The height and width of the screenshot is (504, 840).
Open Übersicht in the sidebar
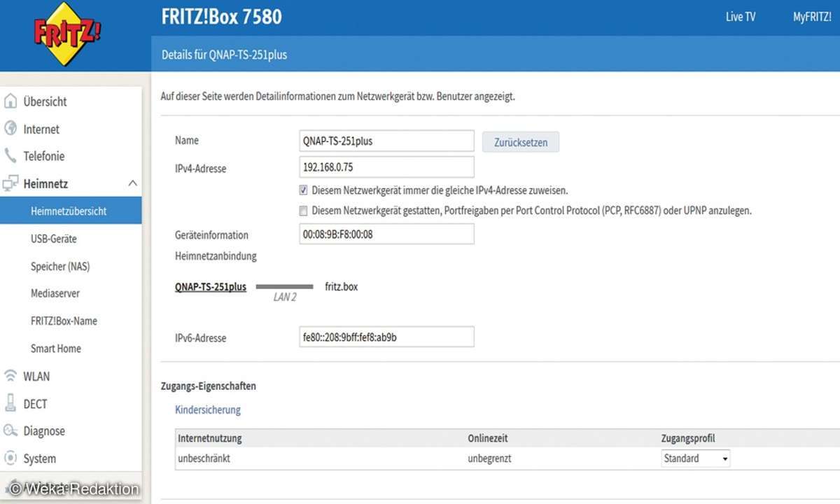click(45, 101)
